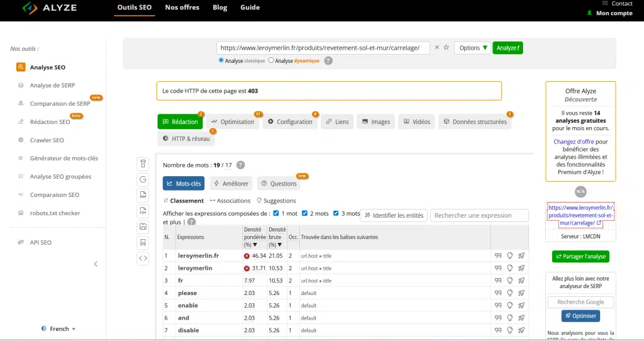Click the blue Optimiser button
This screenshot has height=341, width=644.
click(x=580, y=316)
